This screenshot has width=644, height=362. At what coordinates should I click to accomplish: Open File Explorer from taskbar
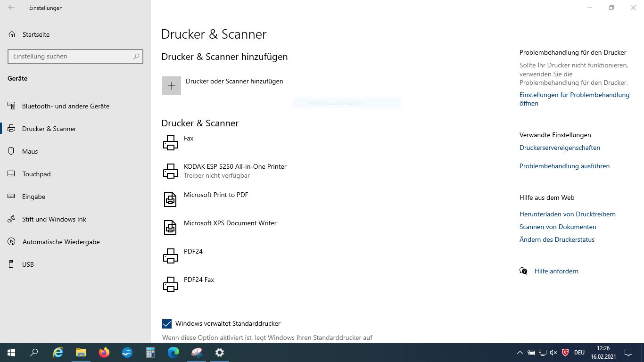click(x=81, y=353)
